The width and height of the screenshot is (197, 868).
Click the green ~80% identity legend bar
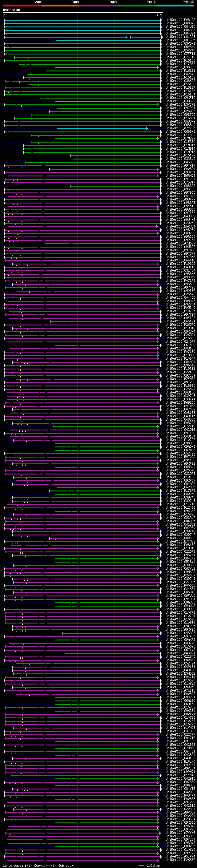(x=137, y=6)
